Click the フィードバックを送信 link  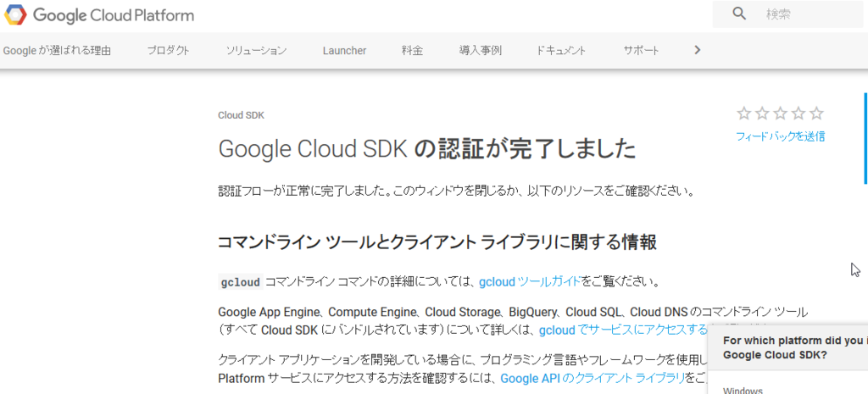click(x=781, y=136)
